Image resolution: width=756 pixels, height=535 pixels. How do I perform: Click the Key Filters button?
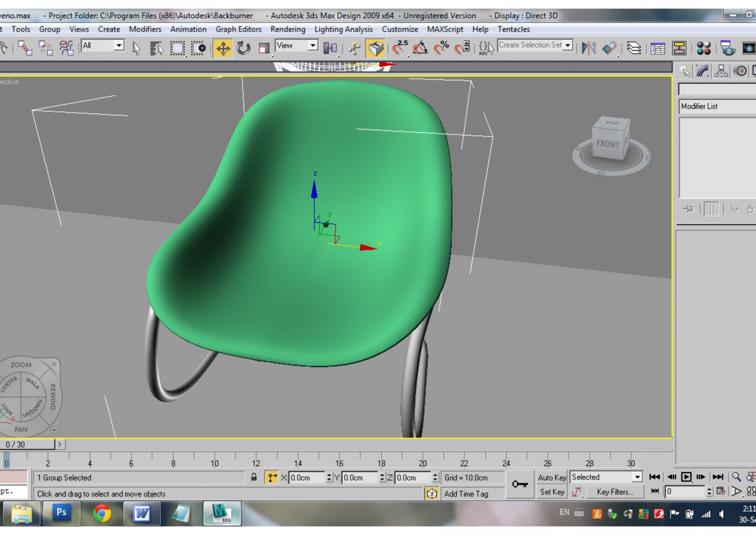click(614, 492)
